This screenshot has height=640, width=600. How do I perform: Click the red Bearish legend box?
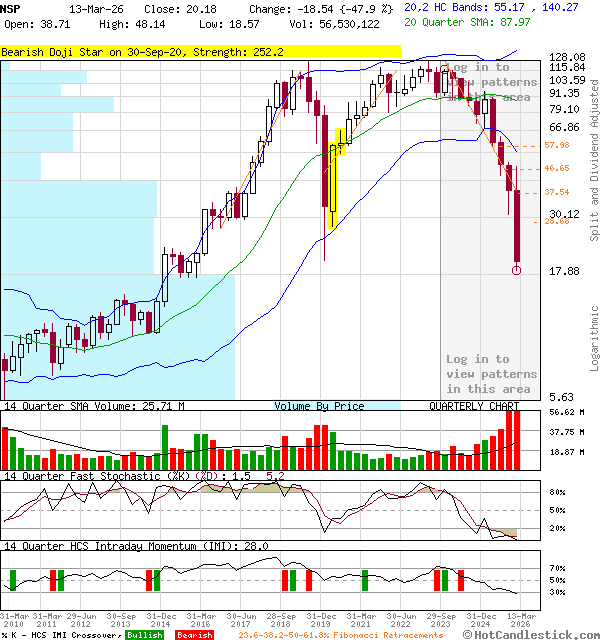194,635
